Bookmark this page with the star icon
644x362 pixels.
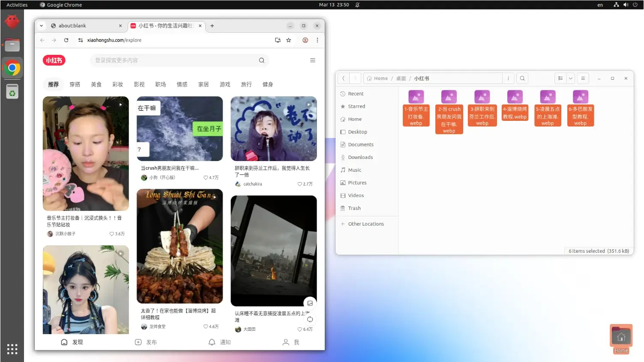coord(289,40)
